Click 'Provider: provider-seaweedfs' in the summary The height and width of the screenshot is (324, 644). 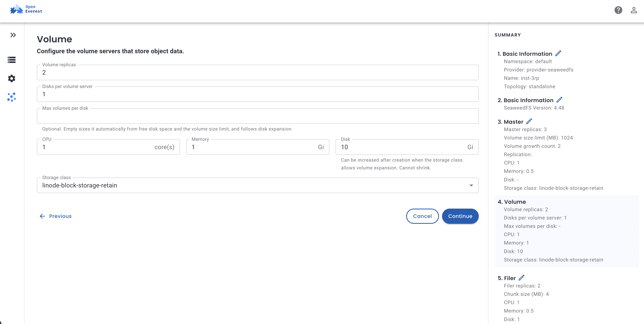(538, 70)
